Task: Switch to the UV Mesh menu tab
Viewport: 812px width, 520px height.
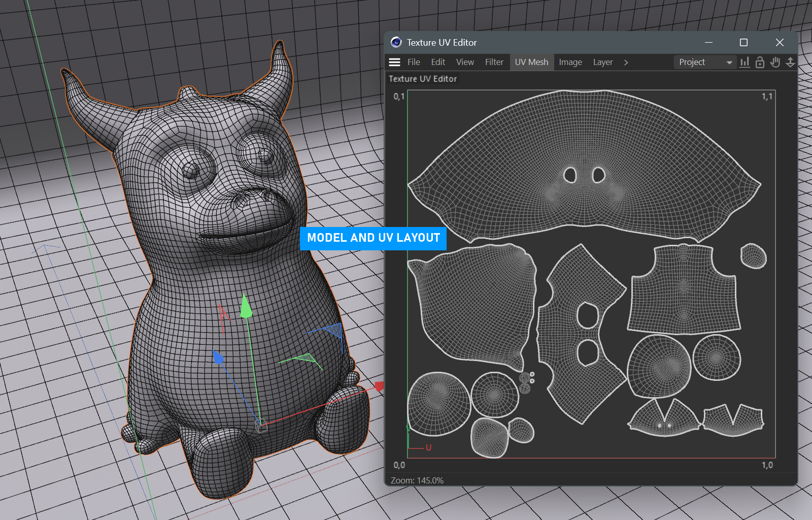Action: pyautogui.click(x=531, y=62)
